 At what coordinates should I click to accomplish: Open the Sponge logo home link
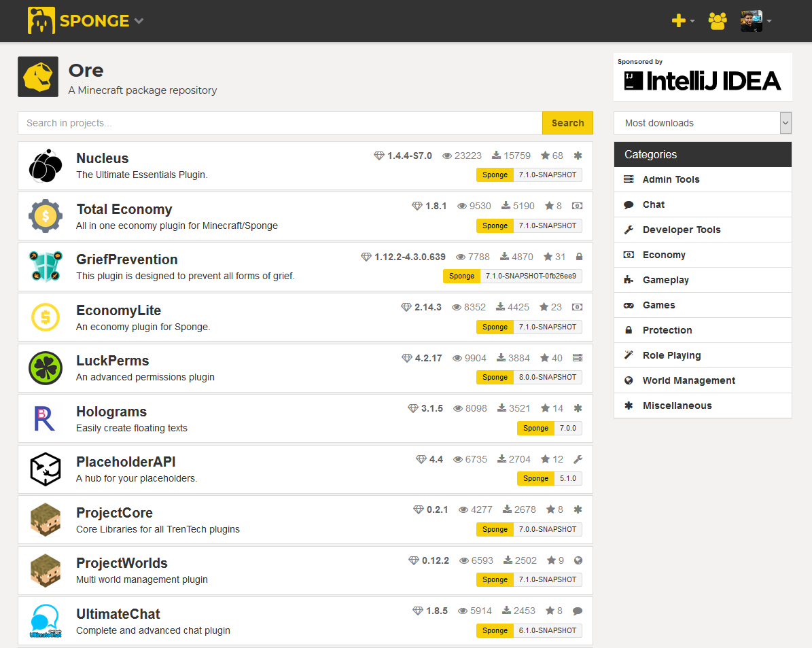pos(78,20)
